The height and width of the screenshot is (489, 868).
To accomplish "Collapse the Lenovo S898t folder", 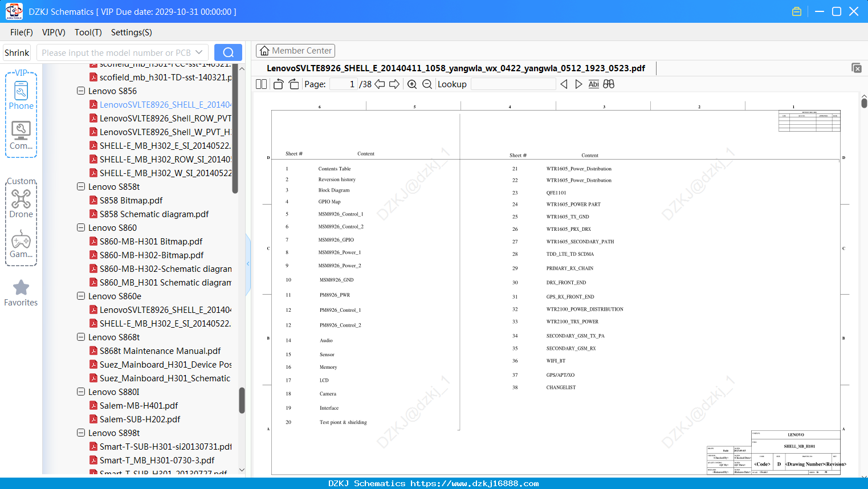I will point(81,433).
